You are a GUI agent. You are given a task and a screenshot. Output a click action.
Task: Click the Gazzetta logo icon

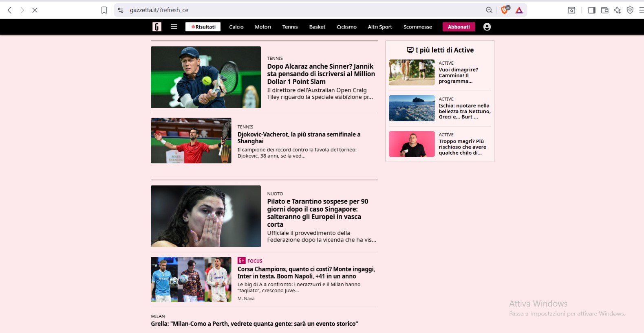tap(157, 27)
